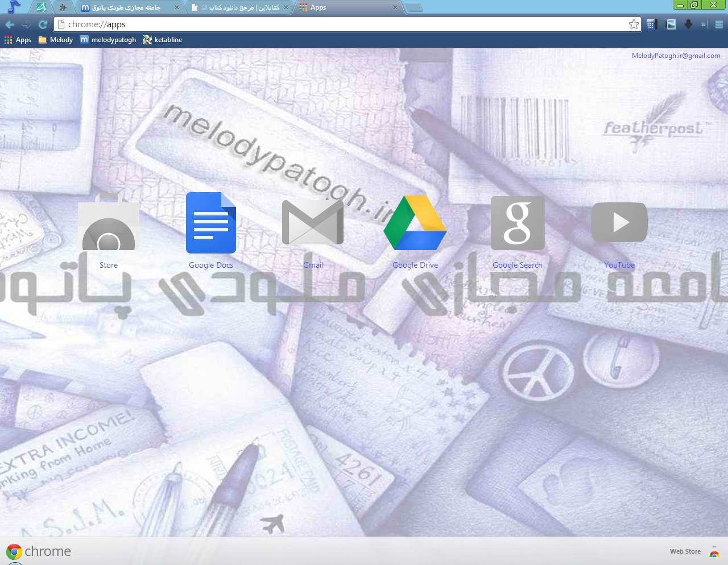Show hidden extensions with the double chevron
This screenshot has height=565, width=728.
click(x=704, y=24)
